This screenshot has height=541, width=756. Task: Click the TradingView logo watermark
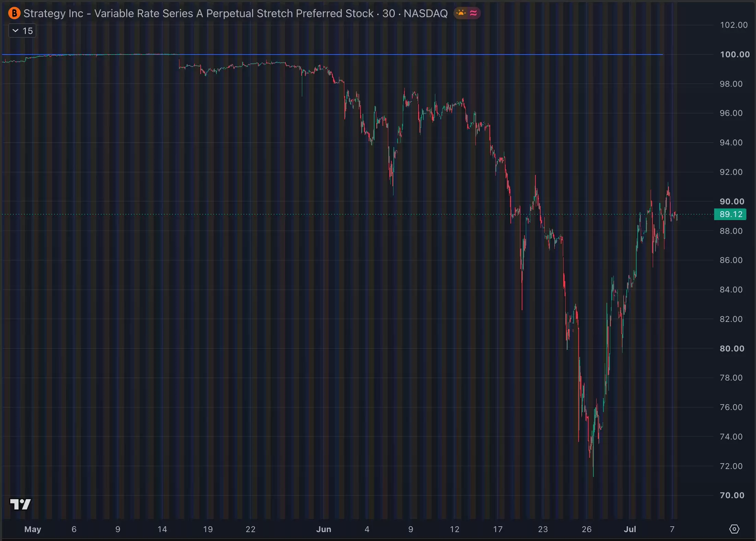(21, 504)
